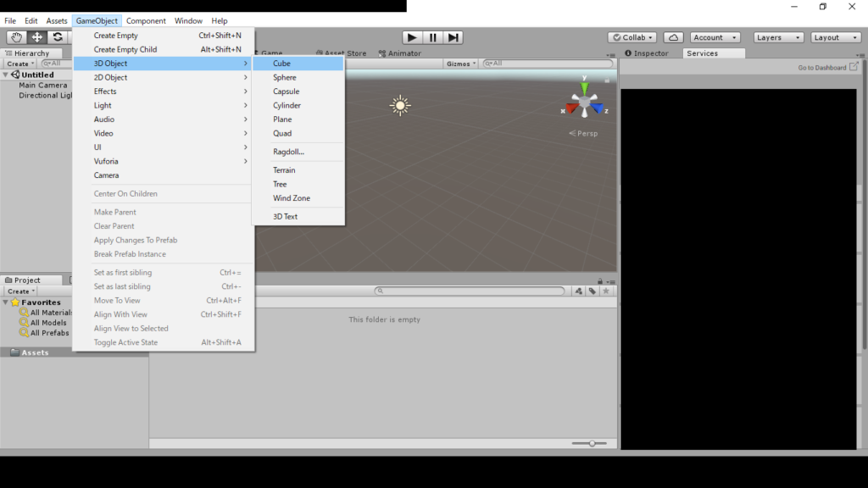Choose Sphere from the 3D Object submenu

click(x=285, y=77)
